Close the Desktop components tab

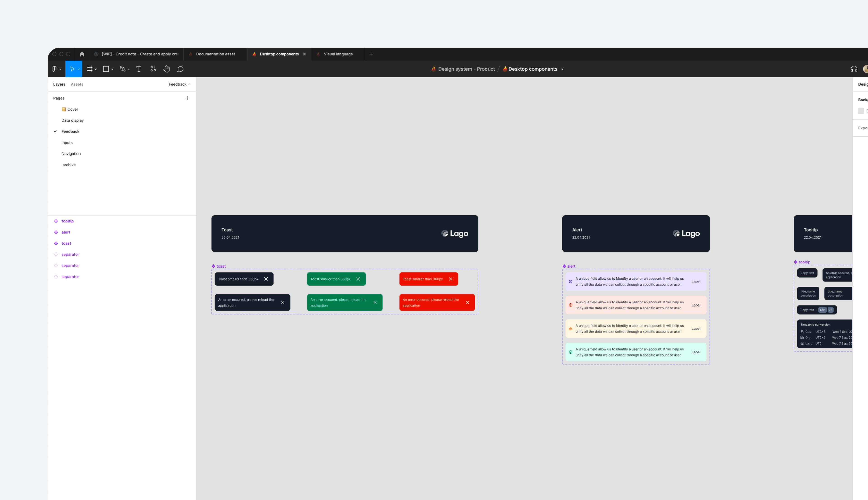(x=304, y=54)
